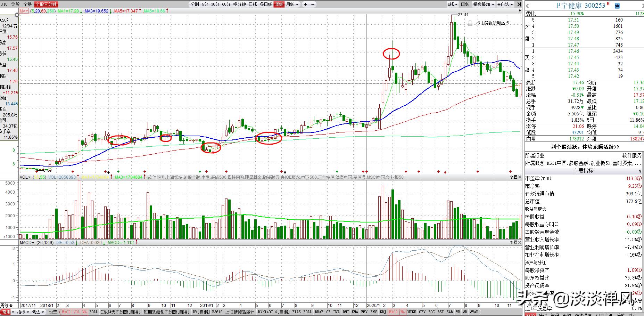This screenshot has width=644, height=316.
Task: Open +自选 watchlist dropdown
Action: (x=505, y=4)
